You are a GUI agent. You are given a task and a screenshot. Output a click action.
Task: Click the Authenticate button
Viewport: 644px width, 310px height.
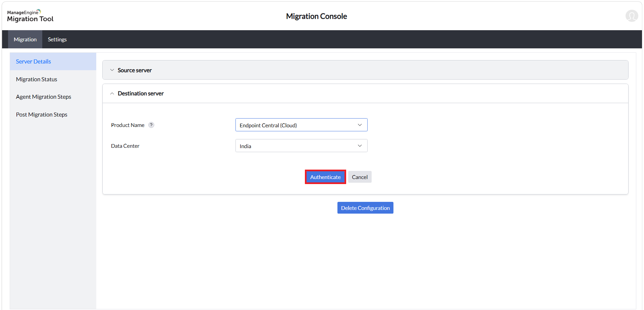point(325,177)
